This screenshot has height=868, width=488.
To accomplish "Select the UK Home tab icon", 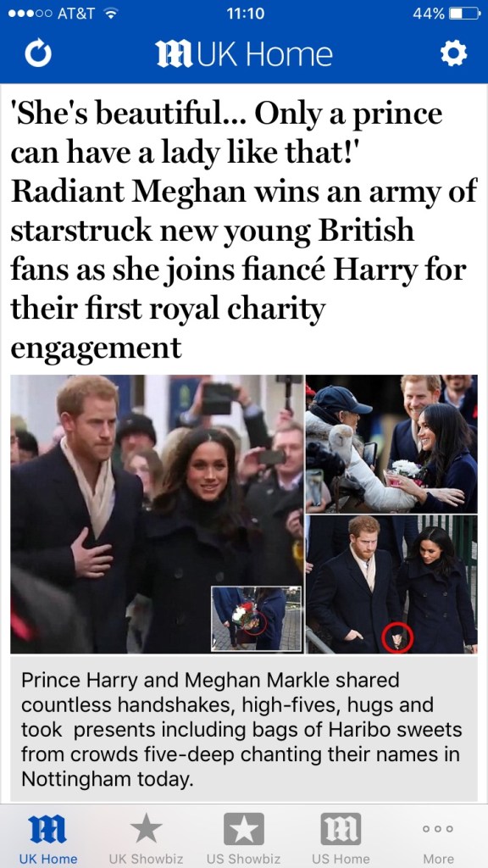I will [x=47, y=829].
